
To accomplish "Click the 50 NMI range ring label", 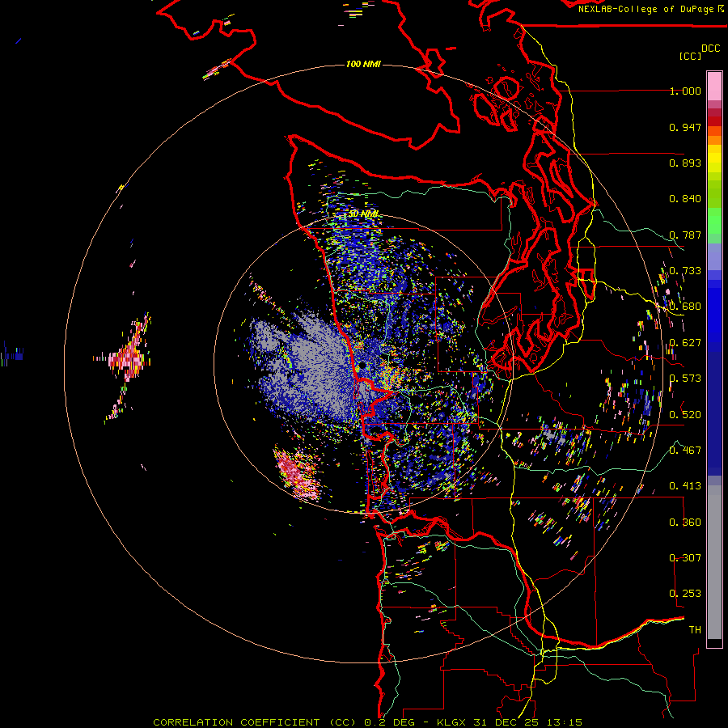I will 363,214.
